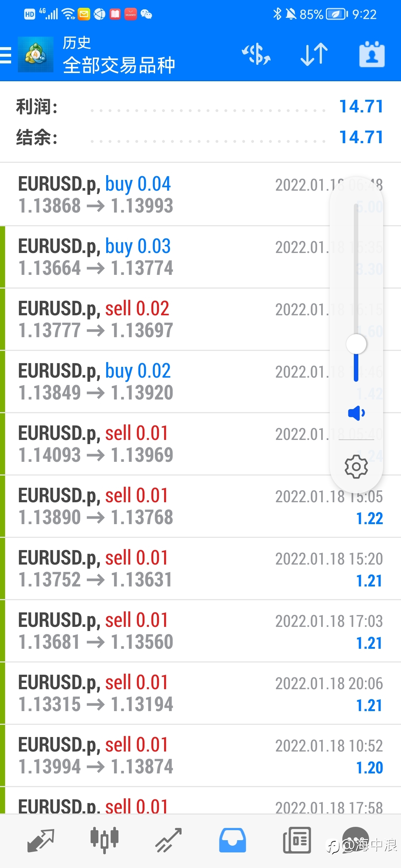Mute using the volume speaker icon
This screenshot has height=868, width=401.
(x=356, y=413)
